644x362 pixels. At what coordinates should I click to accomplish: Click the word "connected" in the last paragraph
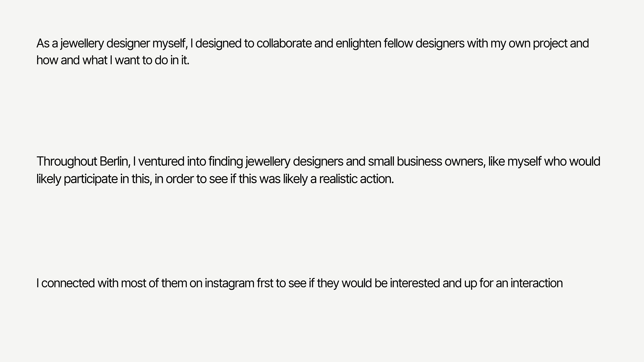coord(68,283)
